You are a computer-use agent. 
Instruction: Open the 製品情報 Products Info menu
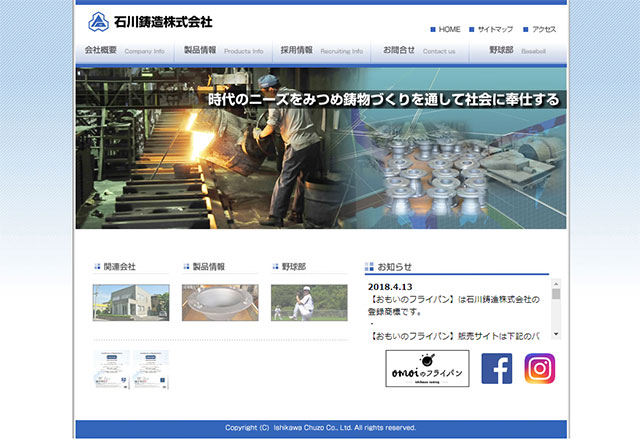click(x=223, y=51)
